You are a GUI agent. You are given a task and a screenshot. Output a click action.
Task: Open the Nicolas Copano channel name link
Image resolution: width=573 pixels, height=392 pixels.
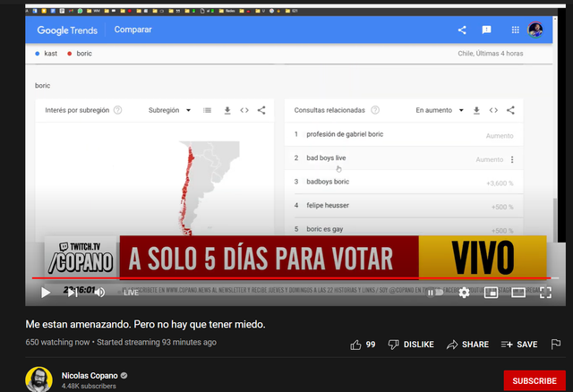(x=90, y=376)
